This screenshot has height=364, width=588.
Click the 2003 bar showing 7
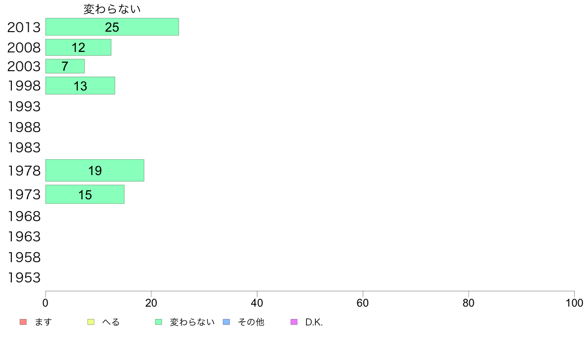(65, 66)
